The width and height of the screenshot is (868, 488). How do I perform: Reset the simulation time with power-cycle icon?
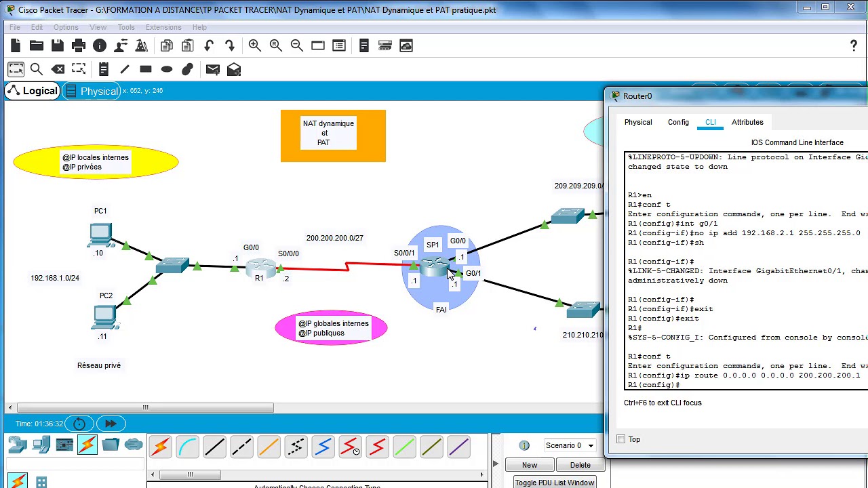pyautogui.click(x=79, y=424)
